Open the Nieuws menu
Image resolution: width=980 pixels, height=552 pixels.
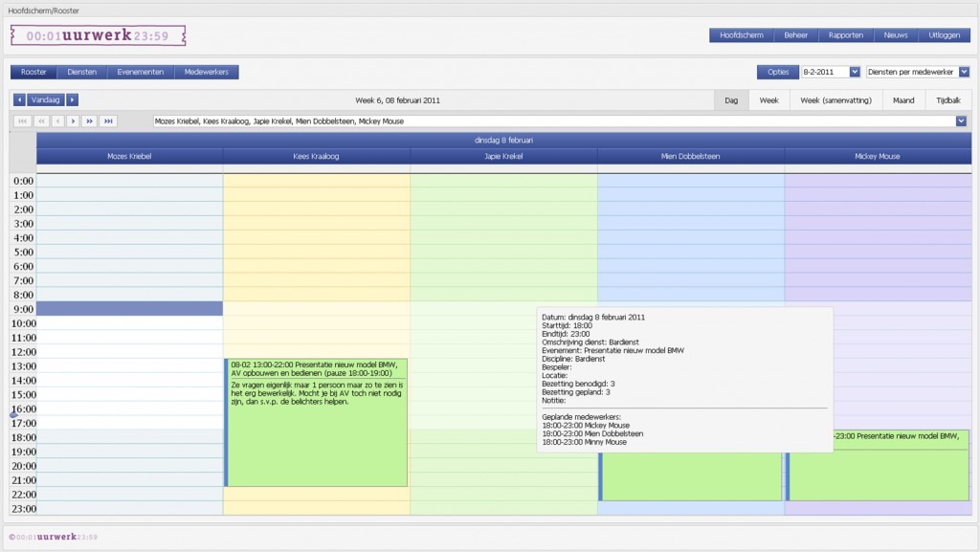(x=896, y=35)
